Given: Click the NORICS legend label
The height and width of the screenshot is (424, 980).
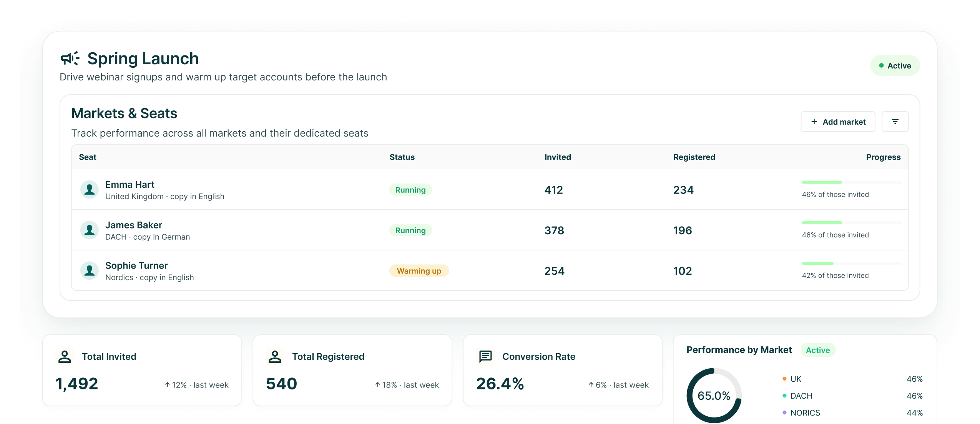Looking at the screenshot, I should (x=805, y=413).
